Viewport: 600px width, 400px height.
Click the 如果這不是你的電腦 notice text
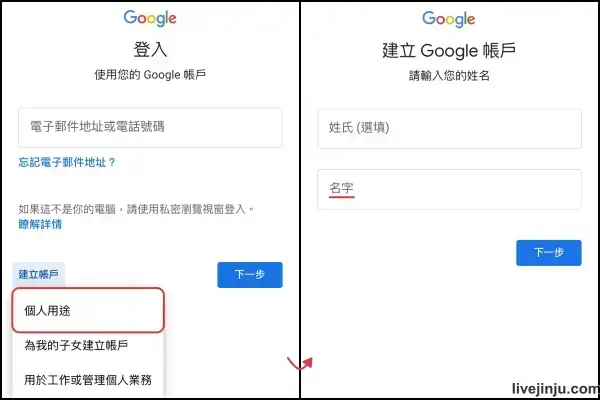[x=136, y=209]
